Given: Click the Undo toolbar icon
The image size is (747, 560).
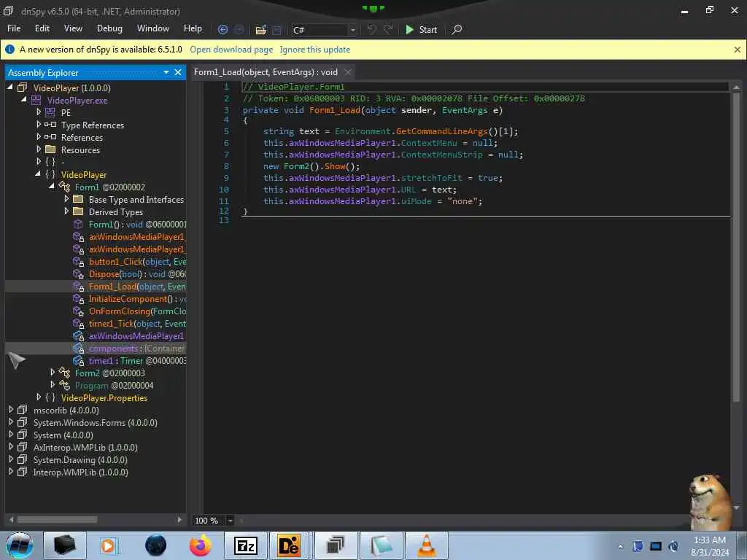Looking at the screenshot, I should [371, 29].
